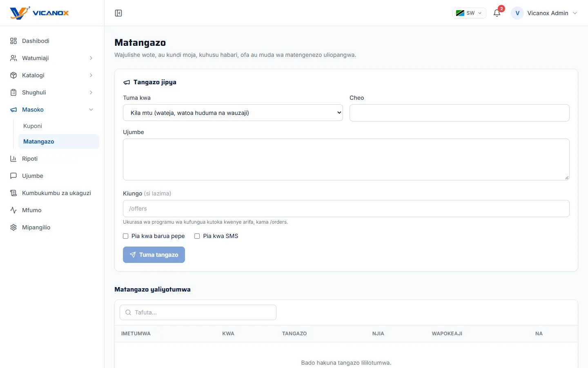This screenshot has height=368, width=588.
Task: Select Matangazo in the sidebar
Action: [59, 141]
